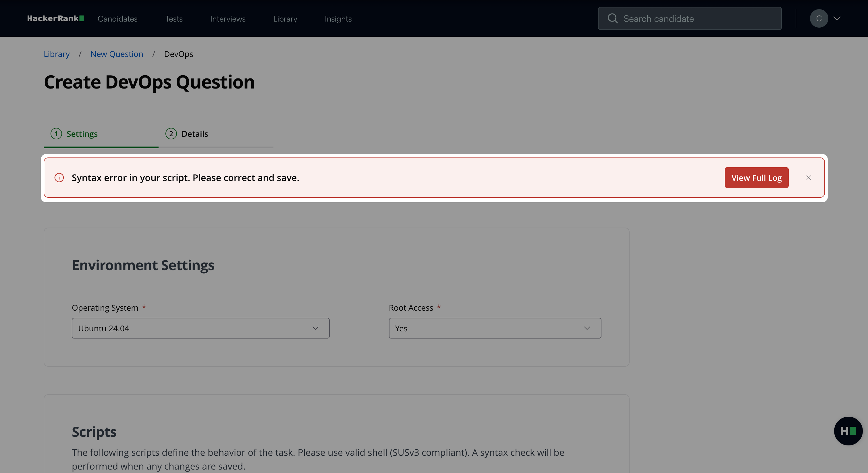Viewport: 868px width, 473px height.
Task: Click the HackerRank logo
Action: pos(55,19)
